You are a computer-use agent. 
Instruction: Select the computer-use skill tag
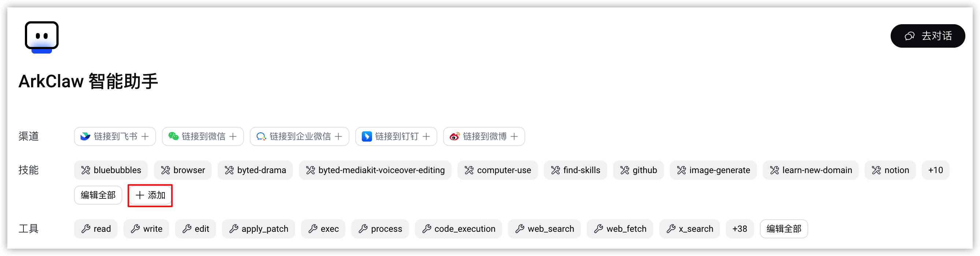click(x=498, y=170)
